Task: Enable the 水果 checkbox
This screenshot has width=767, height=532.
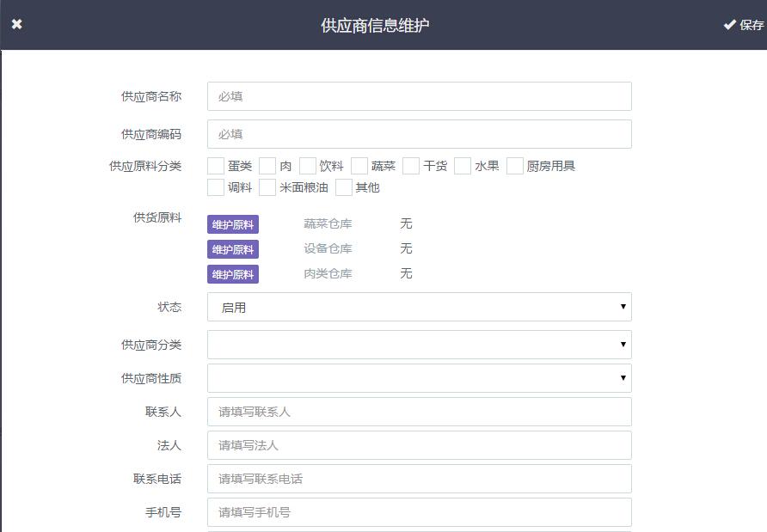Action: (x=463, y=166)
